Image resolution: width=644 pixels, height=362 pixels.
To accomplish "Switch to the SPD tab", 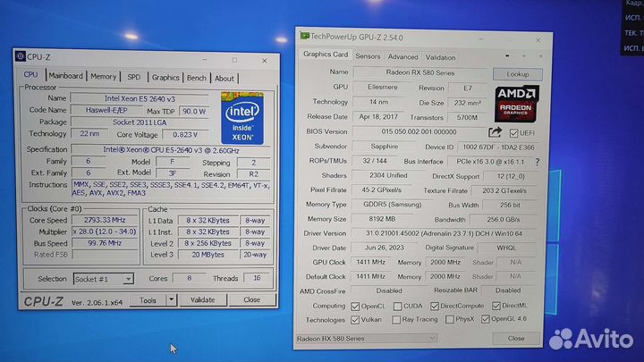I will (133, 77).
